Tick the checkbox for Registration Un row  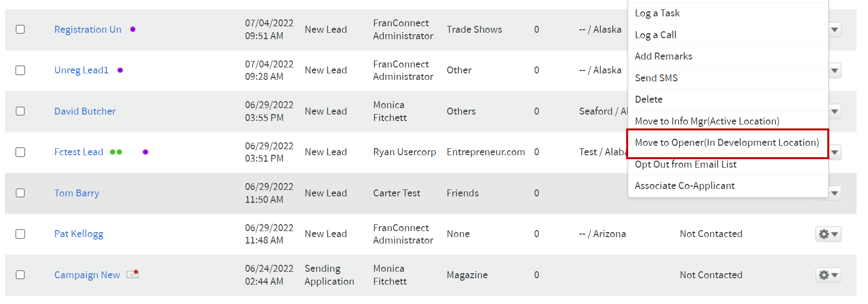coord(20,29)
